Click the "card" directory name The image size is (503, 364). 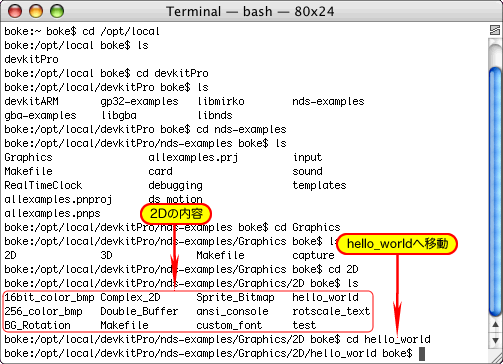pos(160,171)
